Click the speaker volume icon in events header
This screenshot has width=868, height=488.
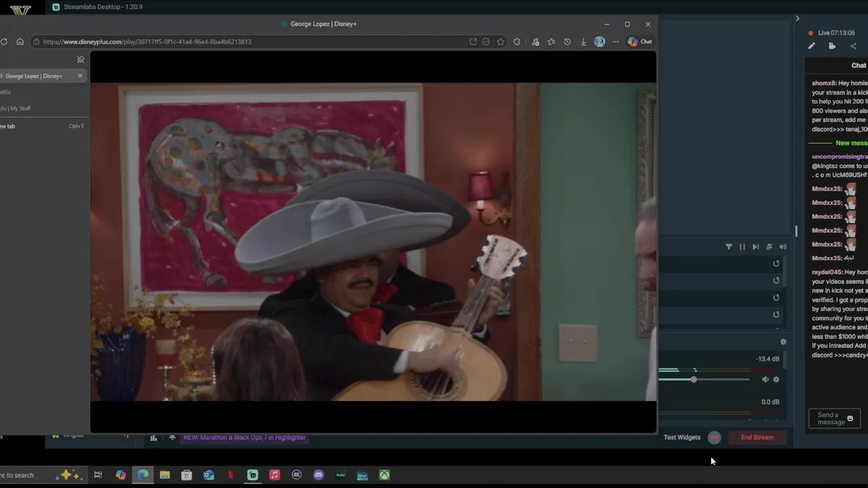coord(783,247)
